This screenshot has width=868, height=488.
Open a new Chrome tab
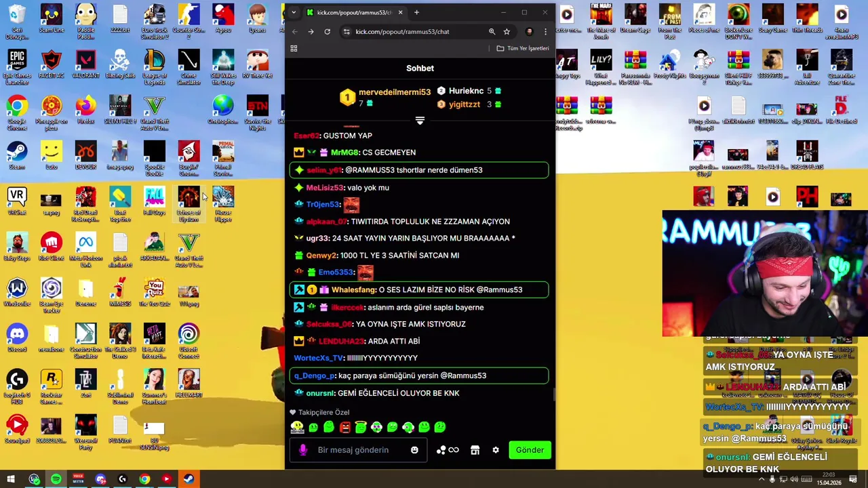tap(416, 12)
